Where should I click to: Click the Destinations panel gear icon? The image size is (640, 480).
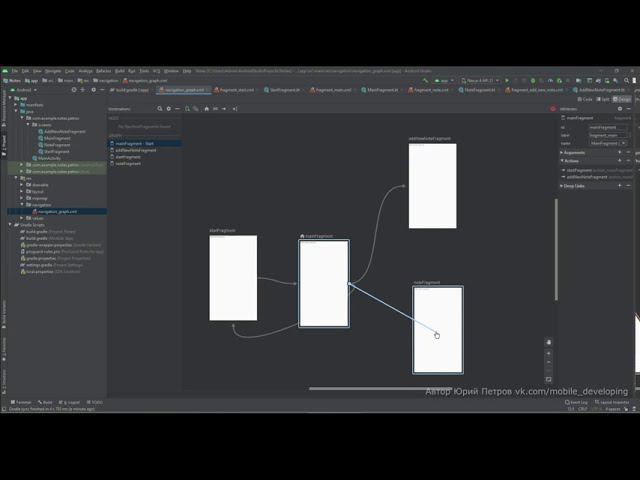pyautogui.click(x=169, y=109)
